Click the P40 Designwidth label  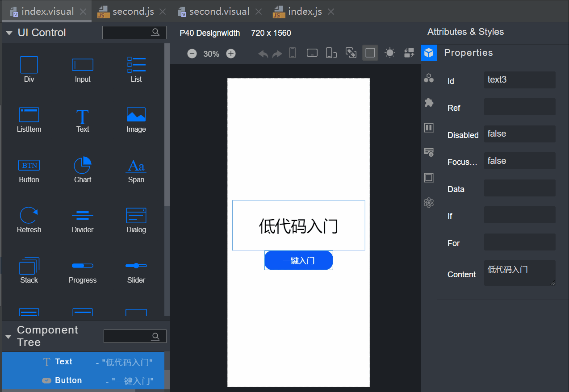click(210, 33)
